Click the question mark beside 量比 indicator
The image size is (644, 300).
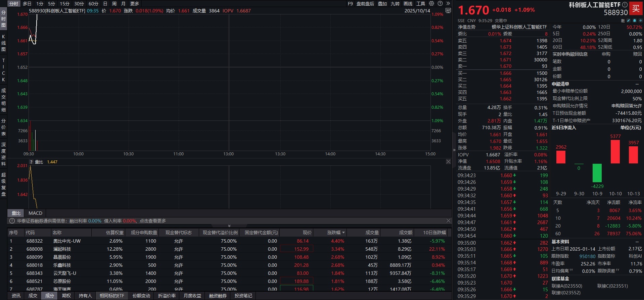[31, 162]
